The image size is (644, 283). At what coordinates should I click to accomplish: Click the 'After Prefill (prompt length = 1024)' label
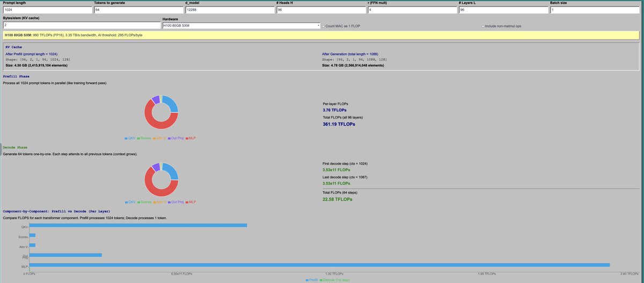(31, 54)
